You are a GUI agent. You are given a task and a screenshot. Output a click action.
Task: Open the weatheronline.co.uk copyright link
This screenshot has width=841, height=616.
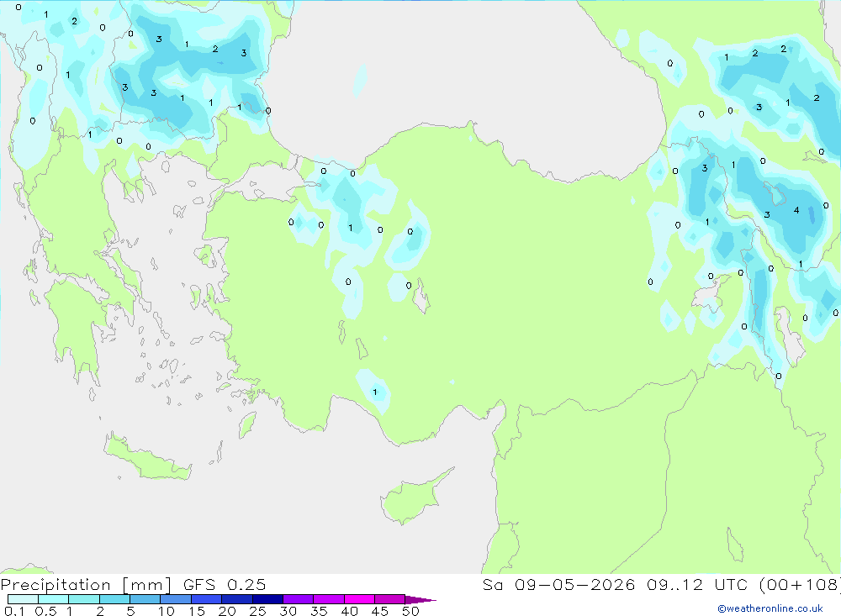coord(770,608)
